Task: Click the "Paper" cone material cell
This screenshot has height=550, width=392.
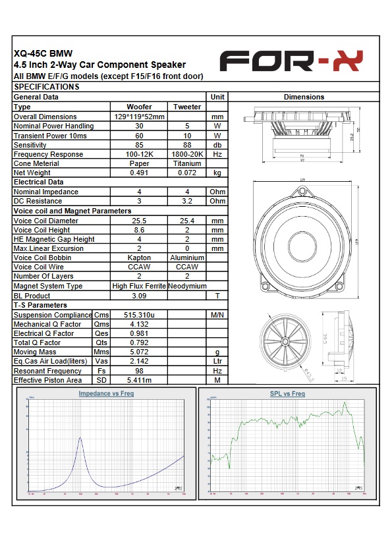Action: pos(139,163)
